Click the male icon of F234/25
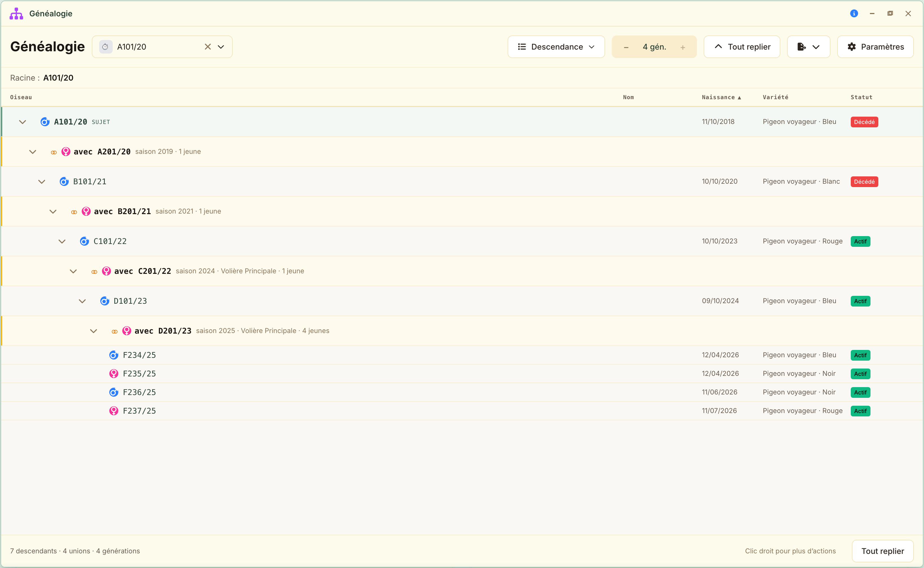The height and width of the screenshot is (568, 924). (x=114, y=355)
